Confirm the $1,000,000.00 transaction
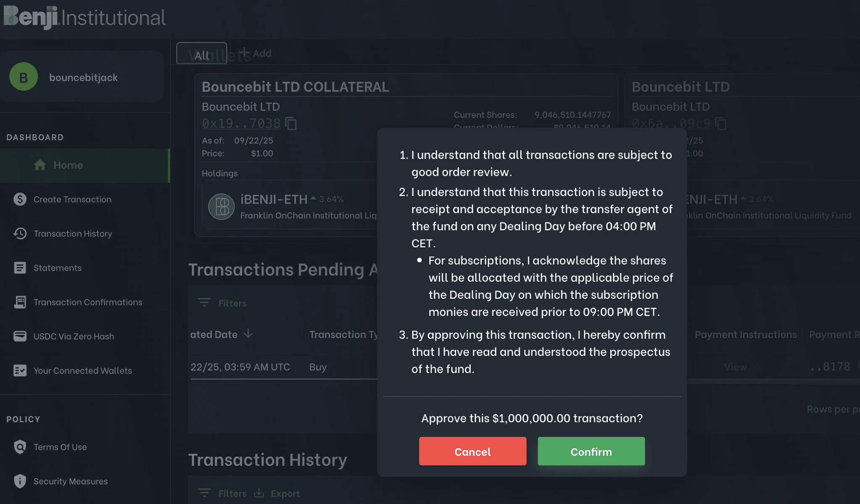The height and width of the screenshot is (504, 860). coord(591,452)
